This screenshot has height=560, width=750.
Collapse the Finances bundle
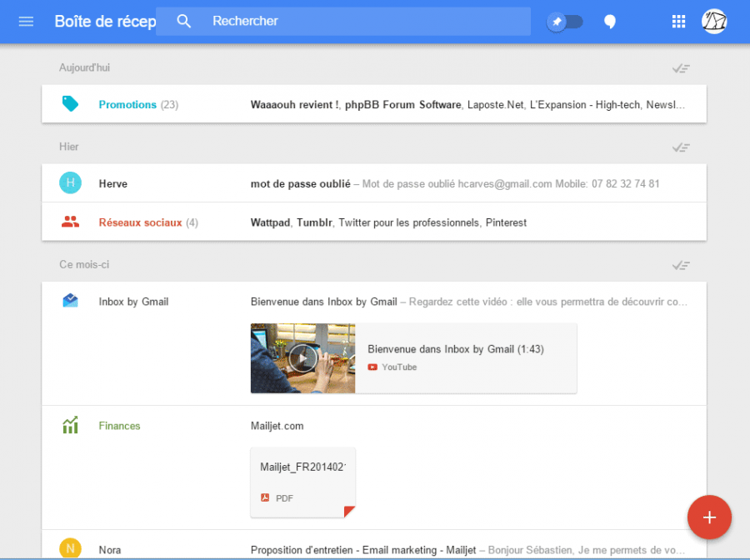[x=118, y=425]
